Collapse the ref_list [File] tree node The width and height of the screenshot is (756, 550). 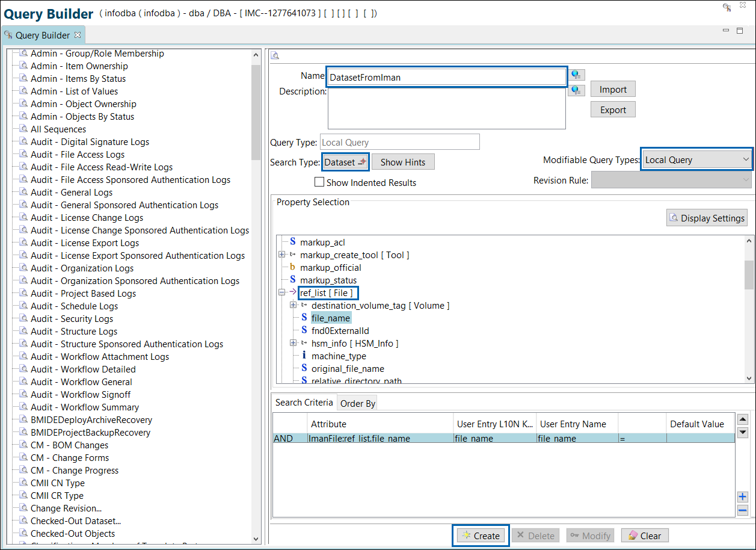[282, 292]
